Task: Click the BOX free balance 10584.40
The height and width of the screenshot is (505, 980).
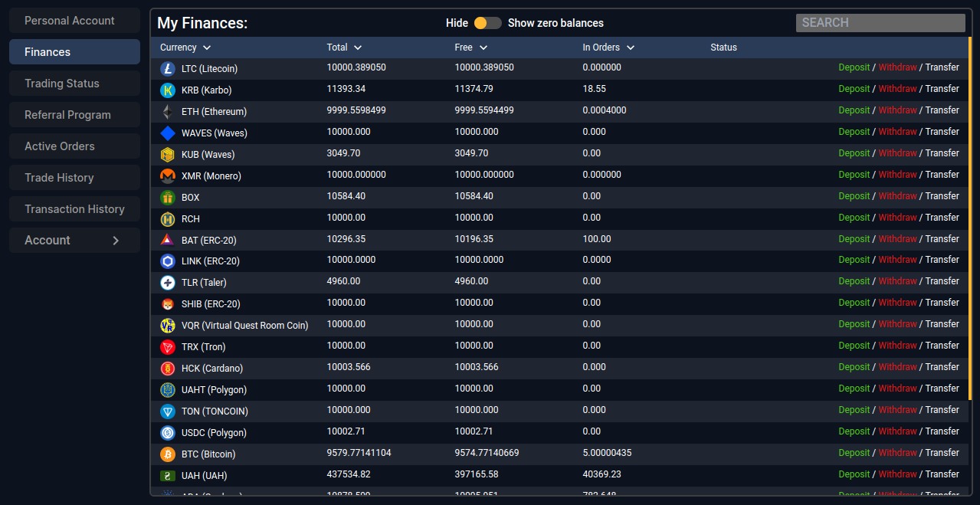Action: 474,196
